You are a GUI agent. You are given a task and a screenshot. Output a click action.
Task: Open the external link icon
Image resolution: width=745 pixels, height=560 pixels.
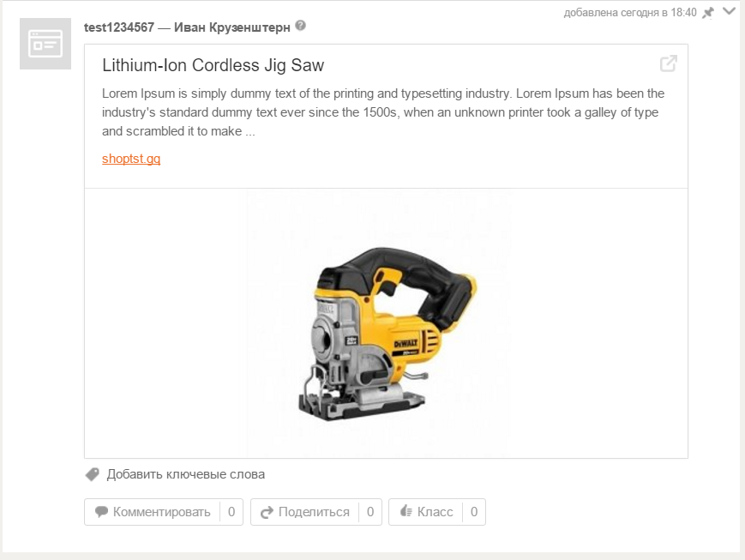[x=669, y=63]
